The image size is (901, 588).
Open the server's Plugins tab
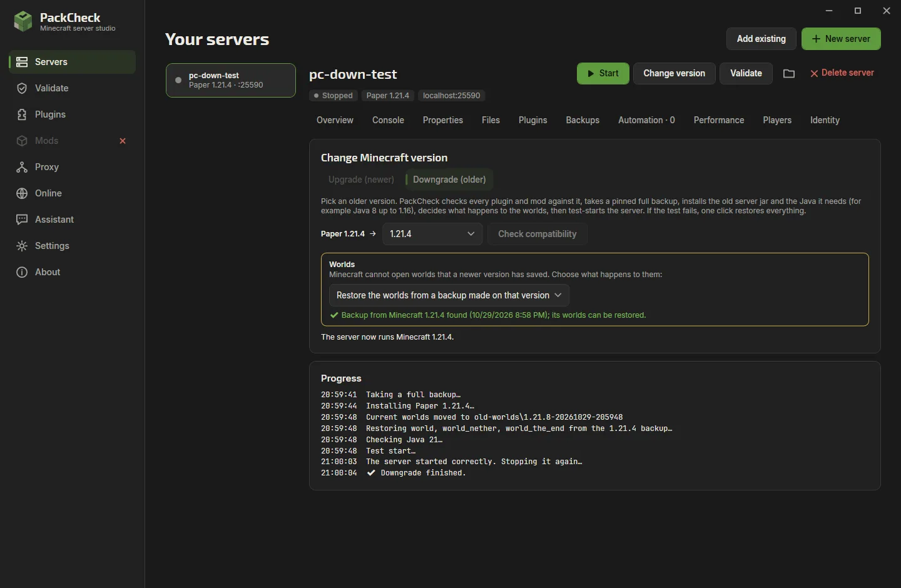tap(533, 120)
